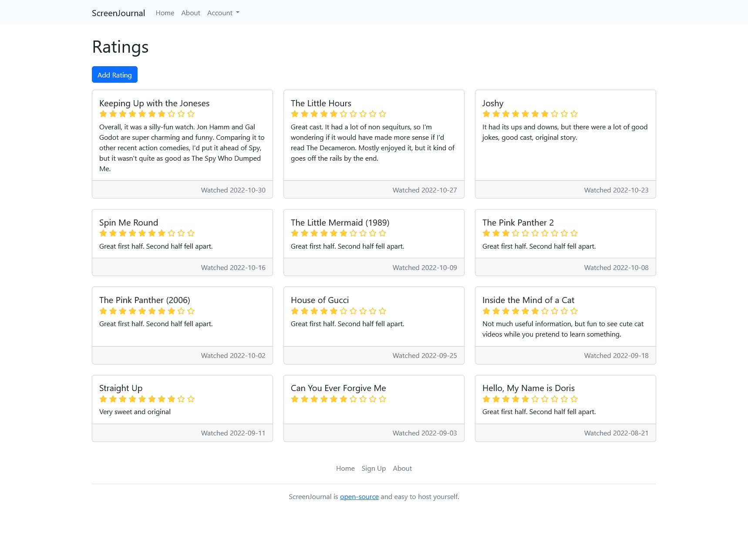This screenshot has width=748, height=560.
Task: Click the star rating for Straight Up
Action: 147,399
